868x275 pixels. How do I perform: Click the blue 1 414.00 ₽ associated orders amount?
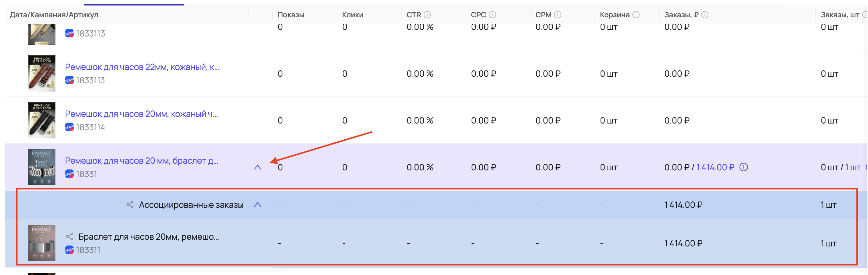click(x=715, y=167)
